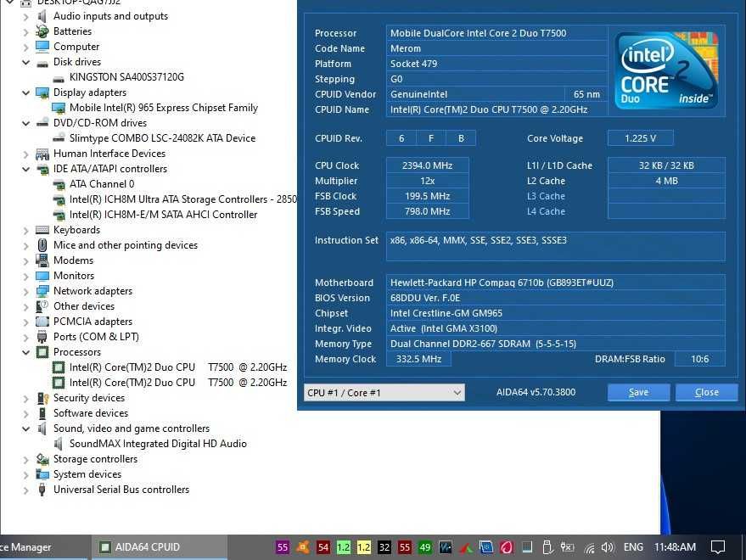The height and width of the screenshot is (560, 746).
Task: Select SoundMAX Integrated Digital HD Audio
Action: click(x=158, y=444)
